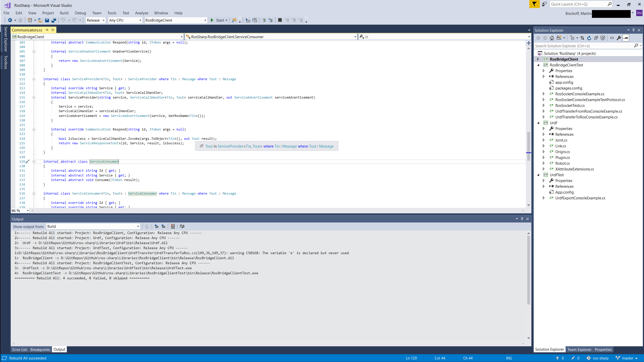Screen dimensions: 644x362
Task: Toggle word wrap in the Output window
Action: point(182,226)
